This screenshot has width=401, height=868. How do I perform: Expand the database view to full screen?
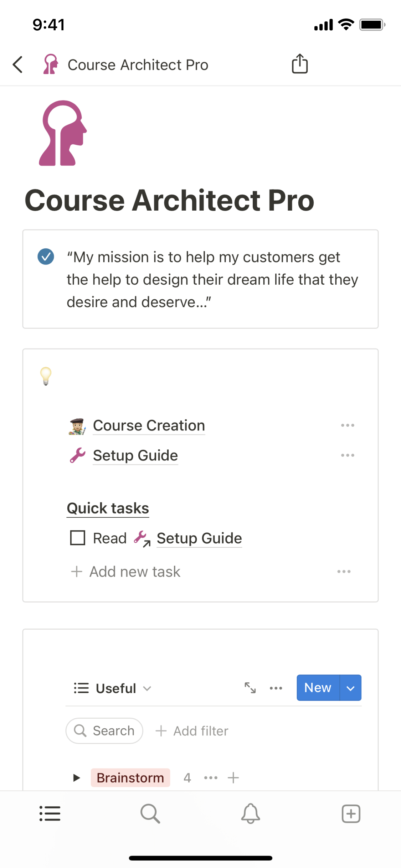[250, 688]
